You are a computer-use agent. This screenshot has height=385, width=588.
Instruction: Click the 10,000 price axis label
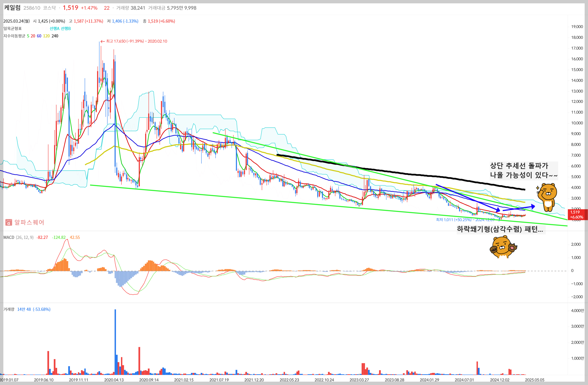coord(577,123)
